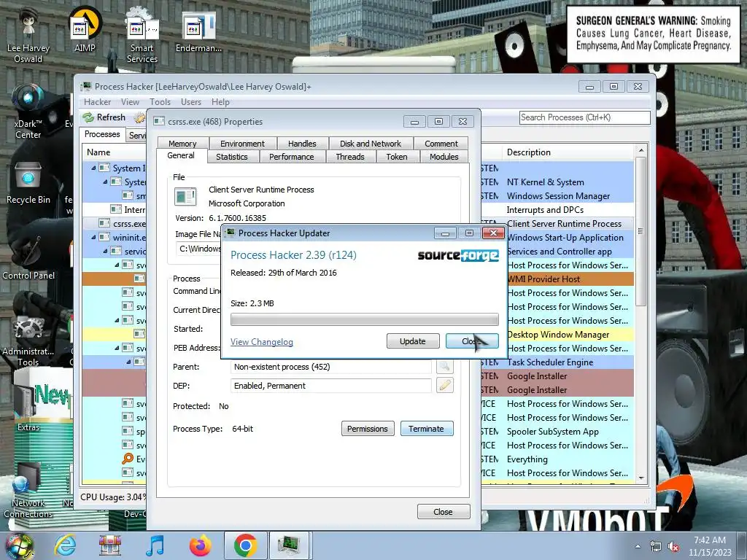
Task: Click the Description column header
Action: [x=568, y=152]
